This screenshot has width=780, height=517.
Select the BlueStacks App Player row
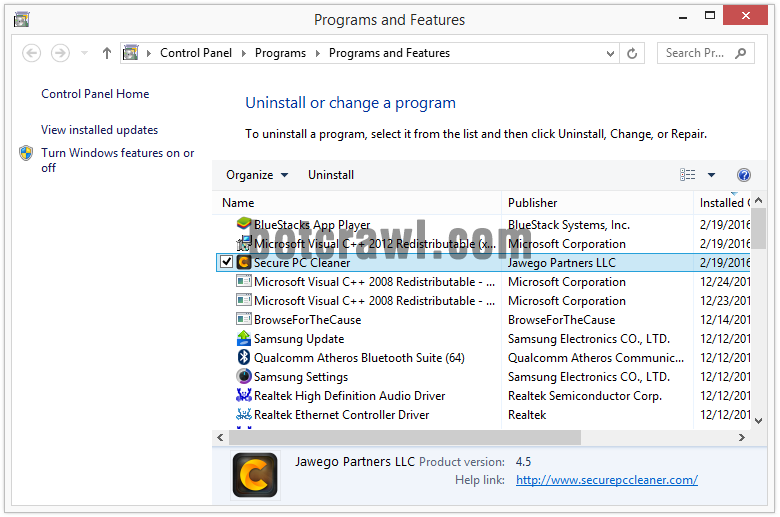(x=483, y=224)
